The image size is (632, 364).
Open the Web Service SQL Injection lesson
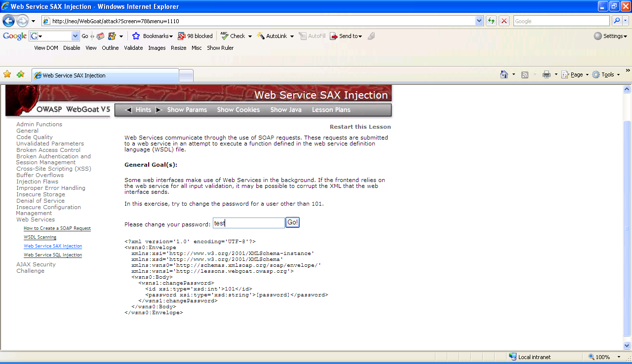pos(53,255)
